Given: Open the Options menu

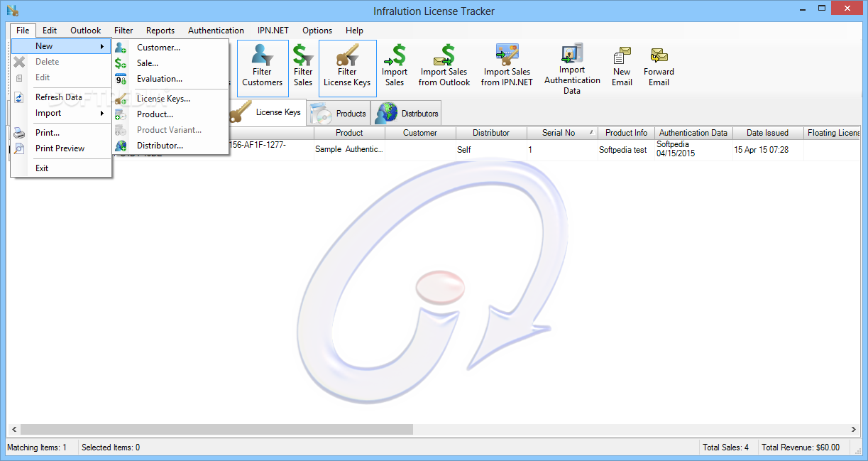Looking at the screenshot, I should [x=317, y=31].
